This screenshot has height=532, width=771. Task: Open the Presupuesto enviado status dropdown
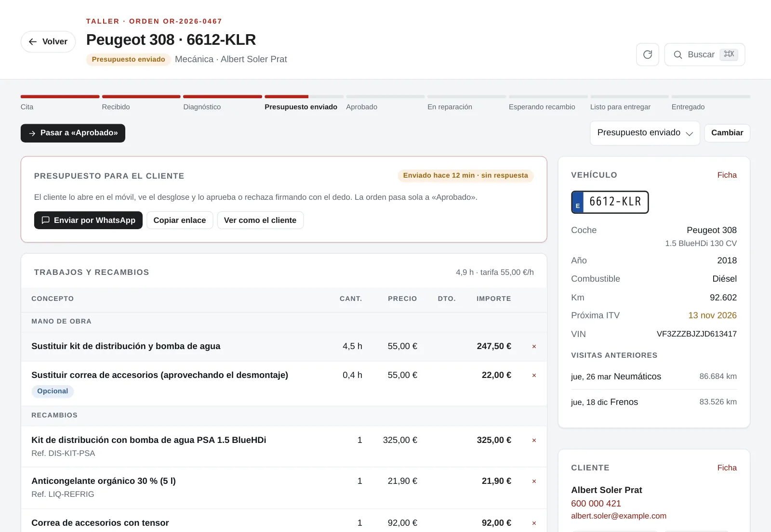[x=645, y=133]
